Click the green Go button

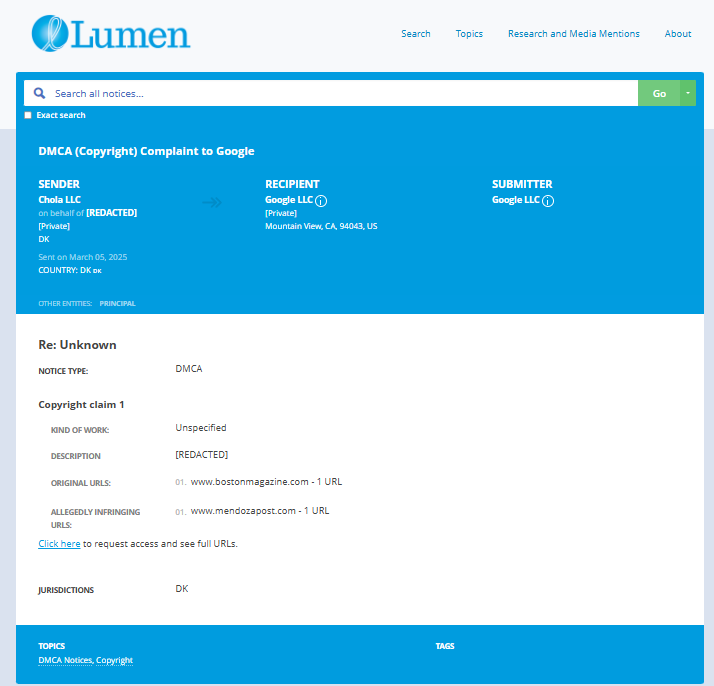click(x=659, y=93)
